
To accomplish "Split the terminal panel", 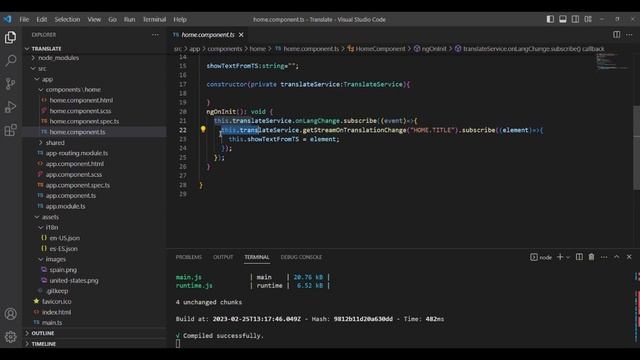I will click(579, 257).
